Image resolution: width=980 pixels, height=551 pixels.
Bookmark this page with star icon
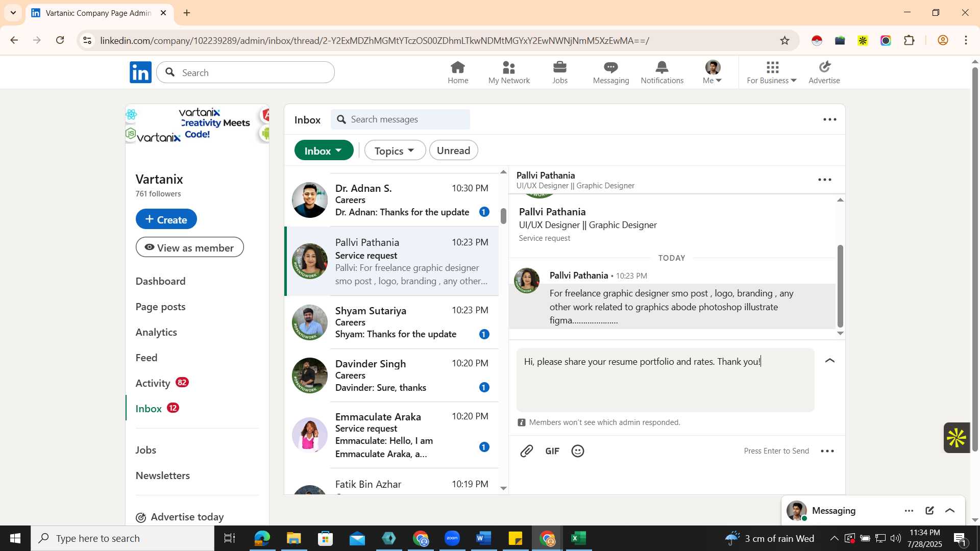785,40
